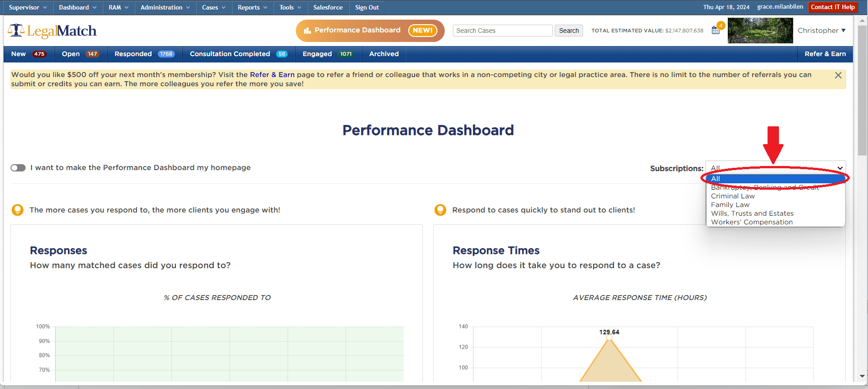Choose Family Law subscription option

730,205
